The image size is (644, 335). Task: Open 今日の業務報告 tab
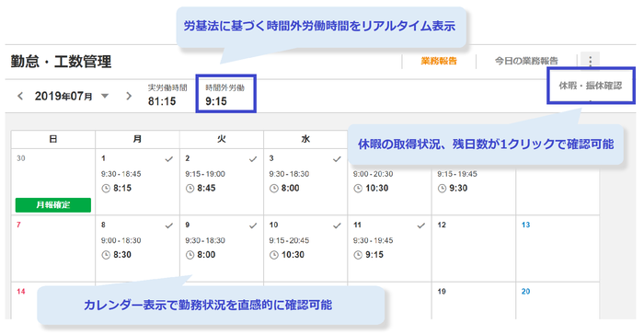[526, 61]
